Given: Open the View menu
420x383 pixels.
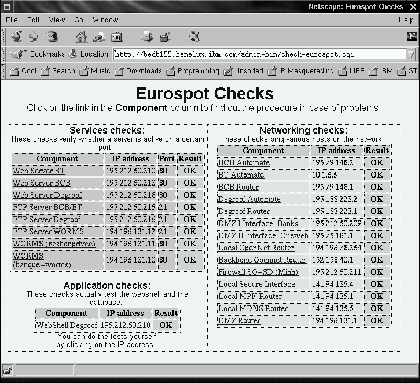Looking at the screenshot, I should click(57, 20).
